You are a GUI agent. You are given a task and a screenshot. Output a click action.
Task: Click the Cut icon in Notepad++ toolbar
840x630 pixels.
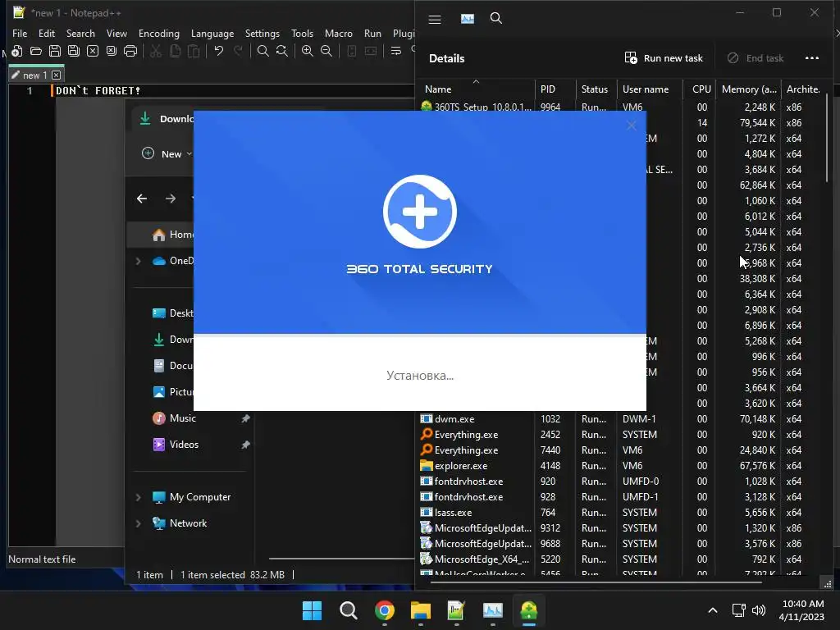(x=155, y=51)
